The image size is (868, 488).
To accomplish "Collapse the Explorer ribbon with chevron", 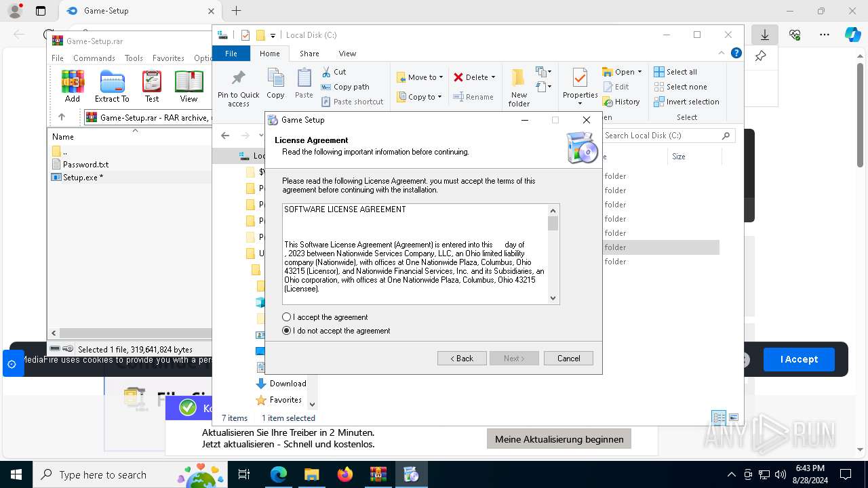I will pos(722,53).
